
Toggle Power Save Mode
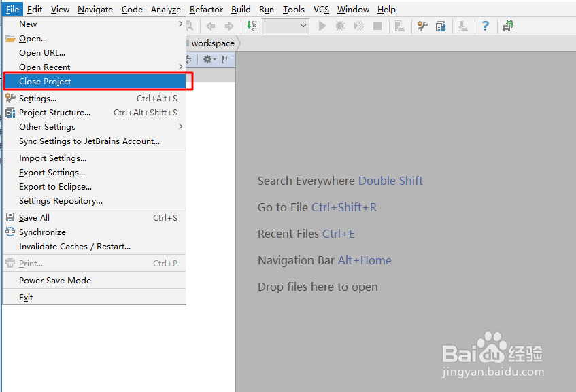point(94,280)
